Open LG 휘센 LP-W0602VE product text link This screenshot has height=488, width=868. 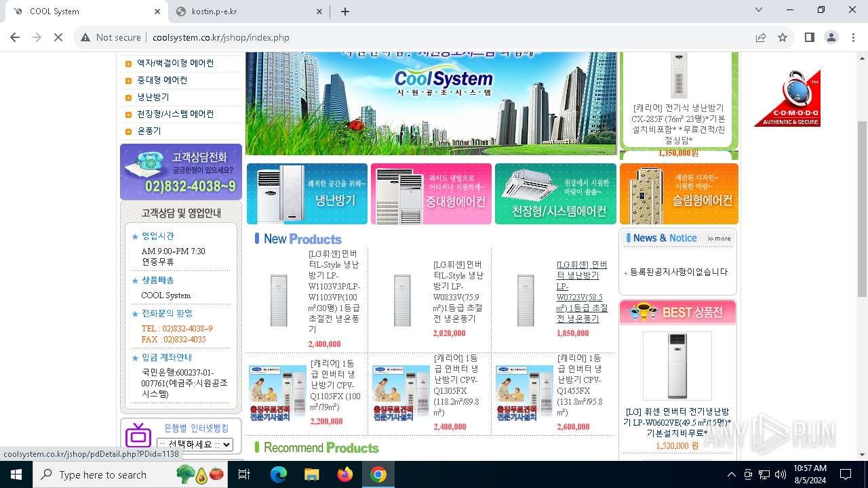pyautogui.click(x=677, y=422)
